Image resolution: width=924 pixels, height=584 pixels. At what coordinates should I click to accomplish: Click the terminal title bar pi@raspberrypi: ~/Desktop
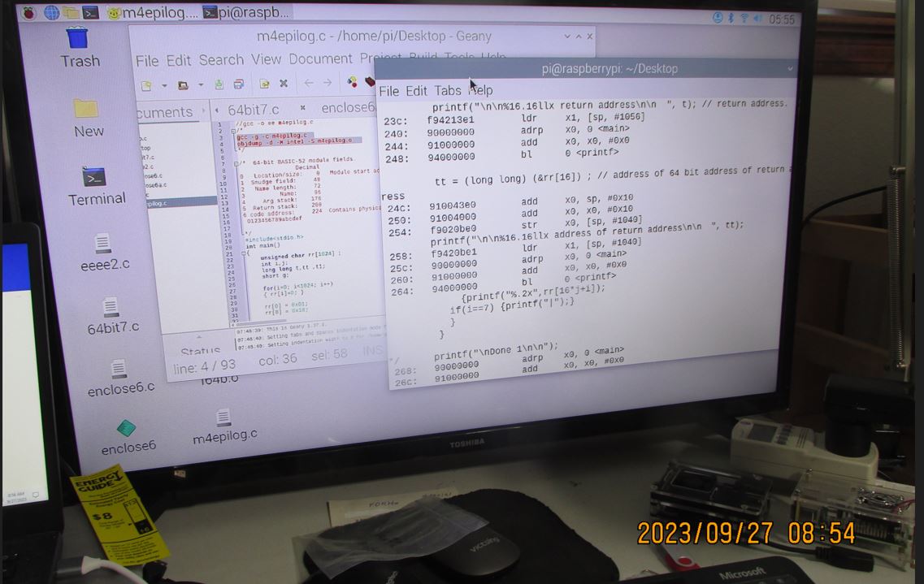coord(586,68)
